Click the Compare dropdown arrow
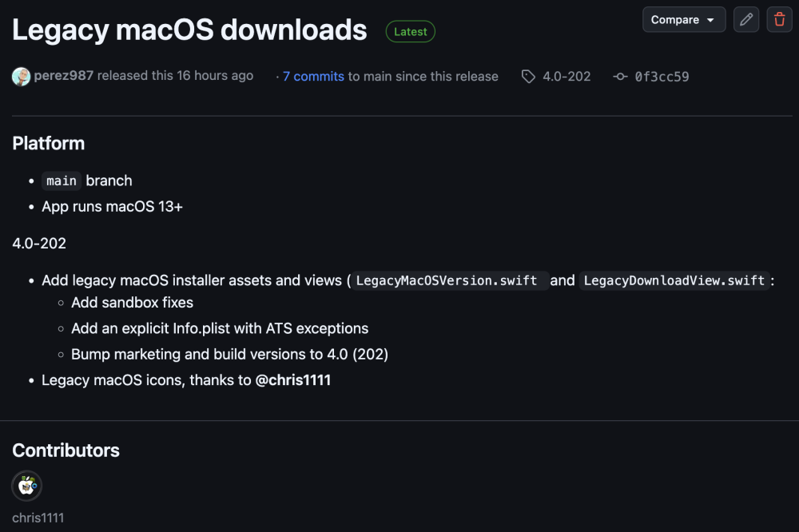This screenshot has width=799, height=532. click(710, 21)
